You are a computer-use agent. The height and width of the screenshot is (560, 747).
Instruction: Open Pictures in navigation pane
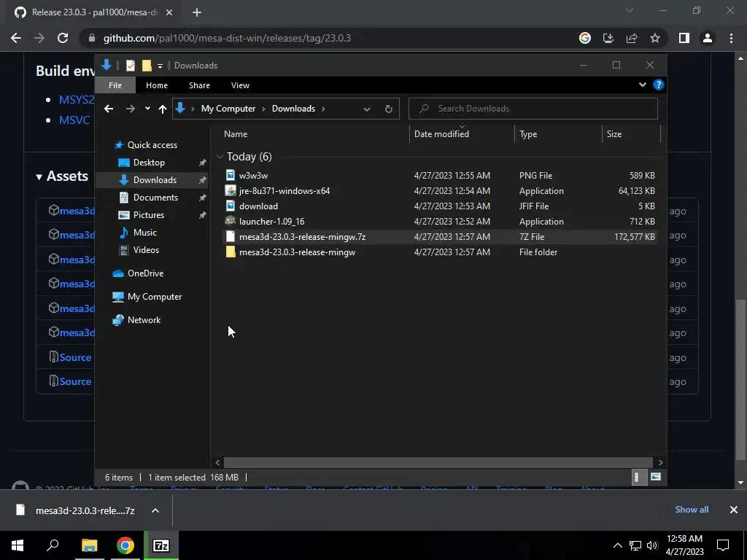pyautogui.click(x=148, y=215)
